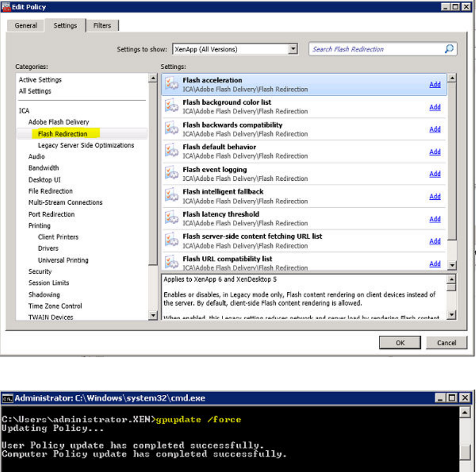Viewport: 476px width, 472px height.
Task: Select the Time Zone Control category
Action: 55,306
